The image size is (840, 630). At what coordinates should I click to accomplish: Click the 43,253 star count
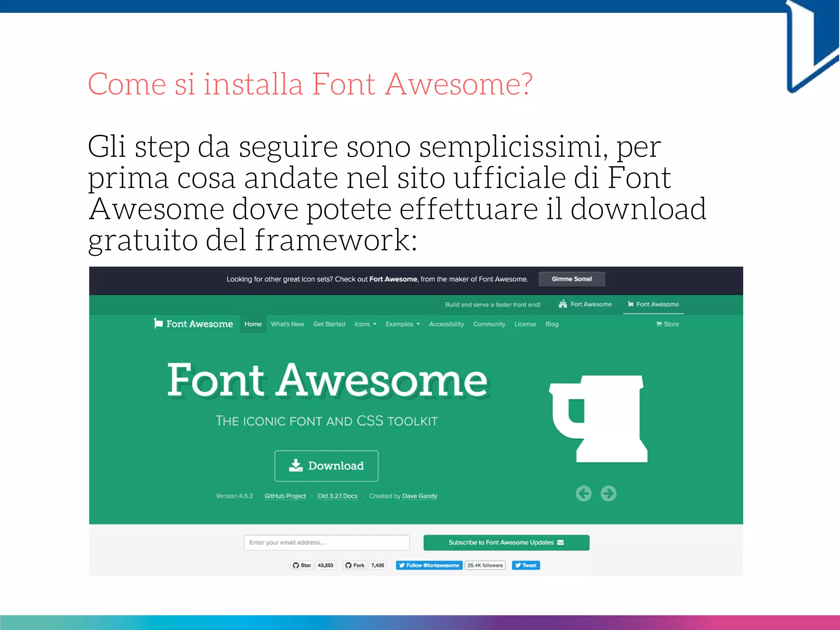[326, 565]
